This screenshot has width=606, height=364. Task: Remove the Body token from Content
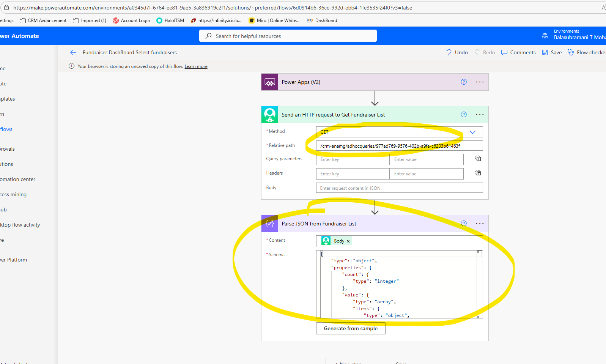point(348,241)
